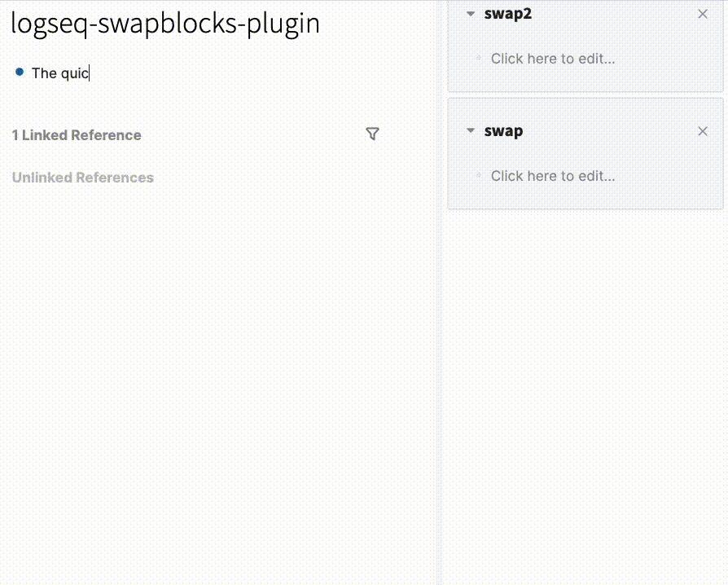Close the swap sidebar panel
The image size is (728, 585).
pos(703,131)
